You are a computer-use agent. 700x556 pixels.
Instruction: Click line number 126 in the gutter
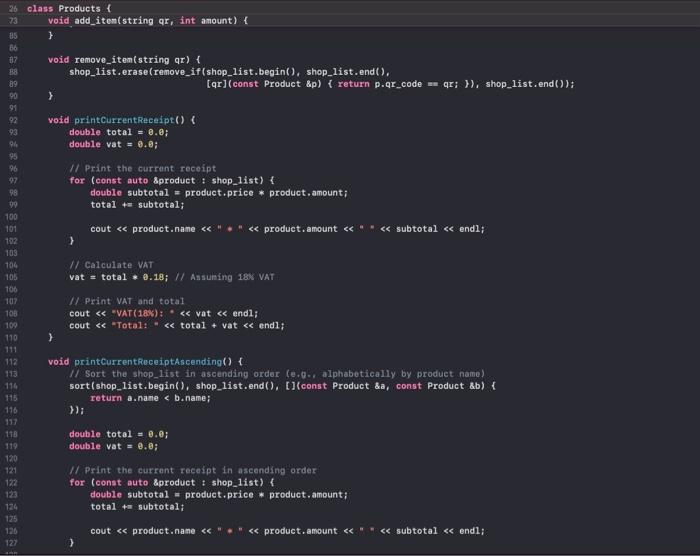(12, 531)
